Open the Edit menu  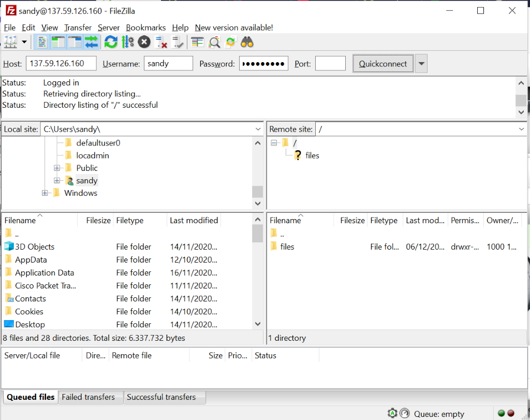[28, 28]
